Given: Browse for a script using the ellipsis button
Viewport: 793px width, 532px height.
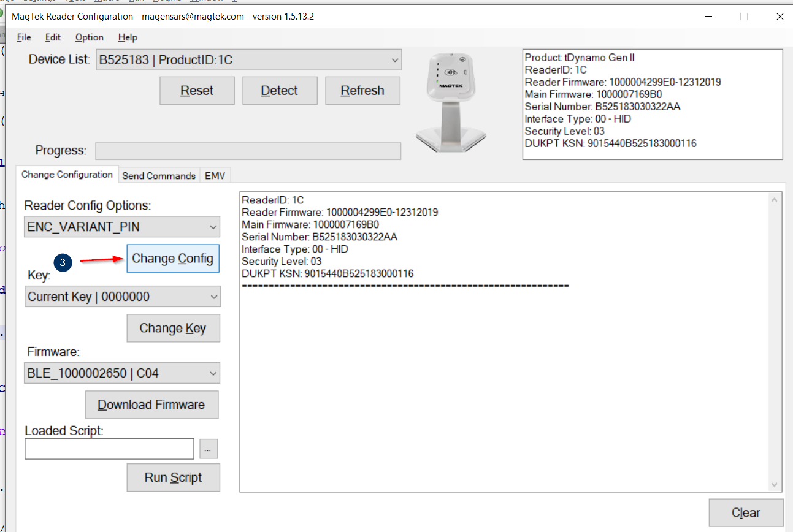Looking at the screenshot, I should [x=208, y=448].
